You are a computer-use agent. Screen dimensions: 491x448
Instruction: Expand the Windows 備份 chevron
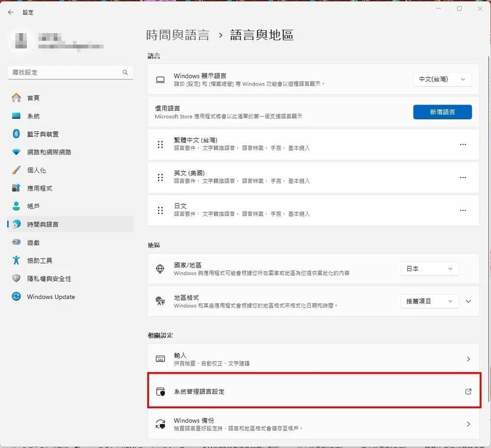[468, 424]
